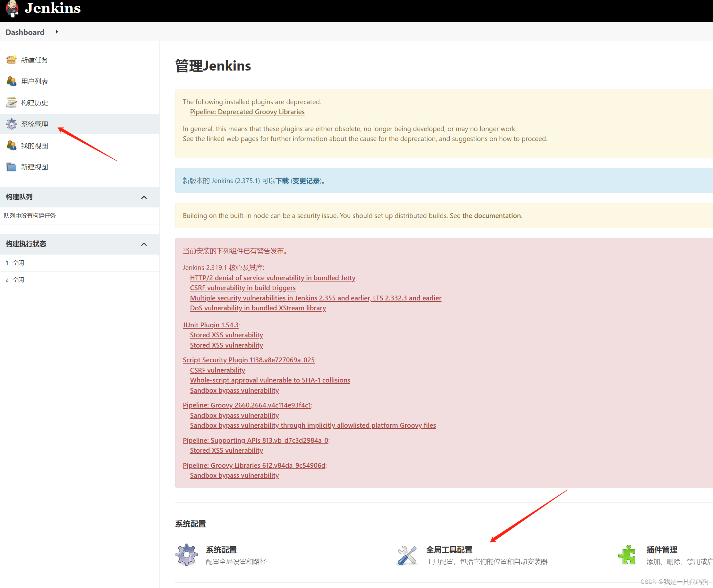713x588 pixels.
Task: Open the Dashboard breadcrumb dropdown arrow
Action: (56, 32)
